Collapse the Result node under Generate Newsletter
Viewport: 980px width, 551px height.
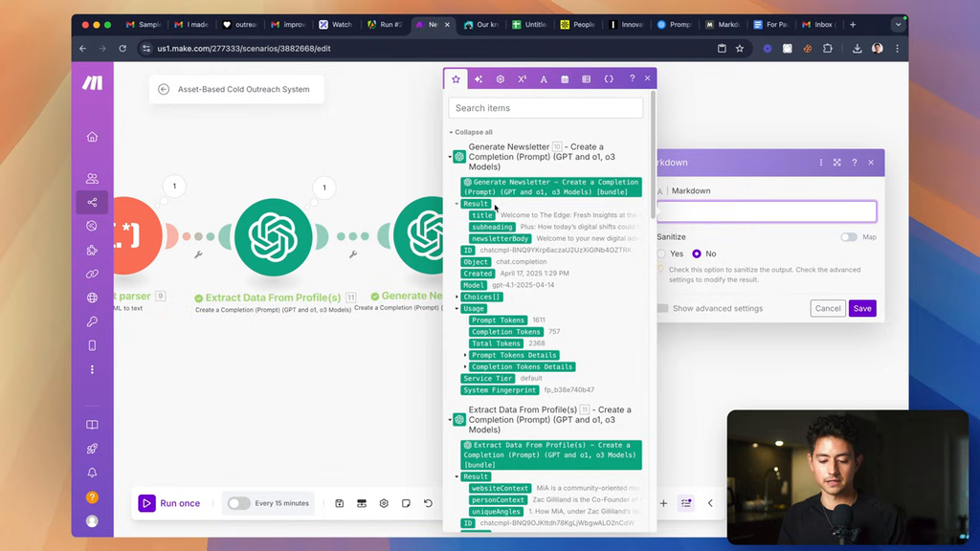click(457, 204)
